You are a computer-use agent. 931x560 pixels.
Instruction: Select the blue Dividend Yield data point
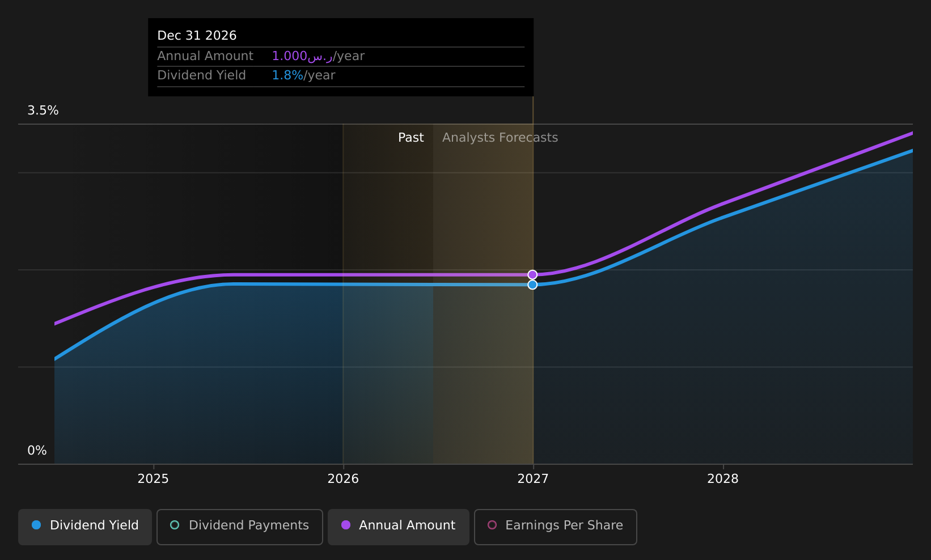(532, 285)
